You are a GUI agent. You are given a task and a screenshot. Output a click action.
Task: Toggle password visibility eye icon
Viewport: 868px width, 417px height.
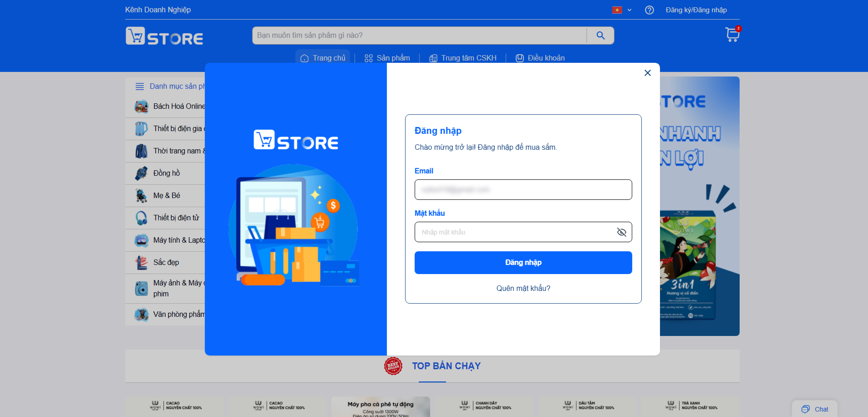(621, 232)
